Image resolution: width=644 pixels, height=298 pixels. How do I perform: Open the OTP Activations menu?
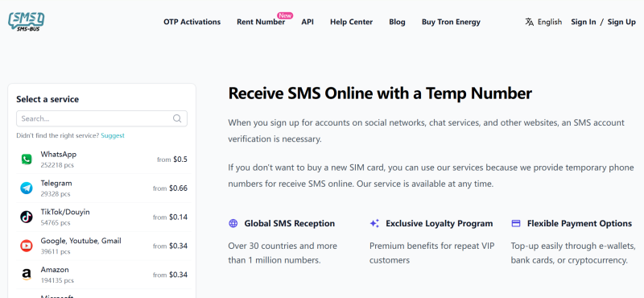point(192,23)
